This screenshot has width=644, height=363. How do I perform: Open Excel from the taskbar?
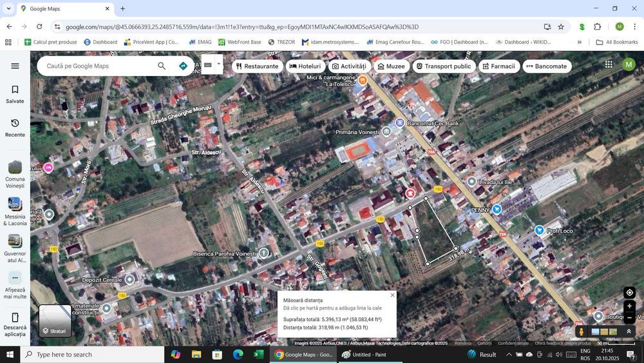(x=259, y=355)
